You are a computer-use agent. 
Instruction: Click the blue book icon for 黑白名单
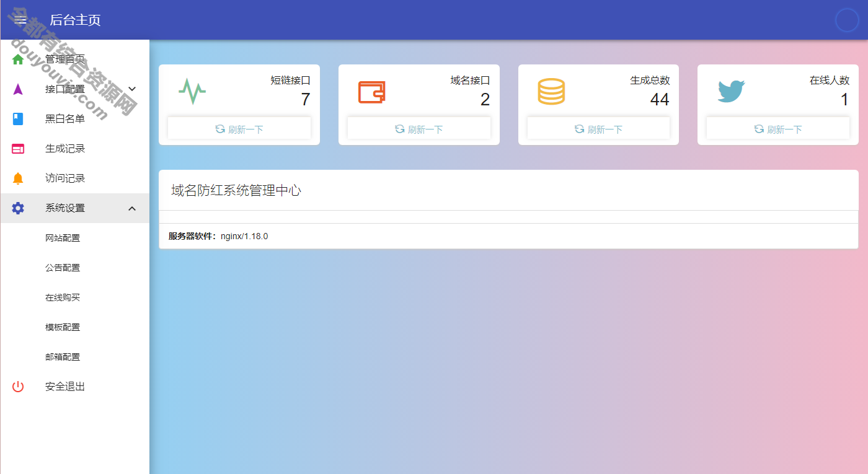(x=18, y=119)
